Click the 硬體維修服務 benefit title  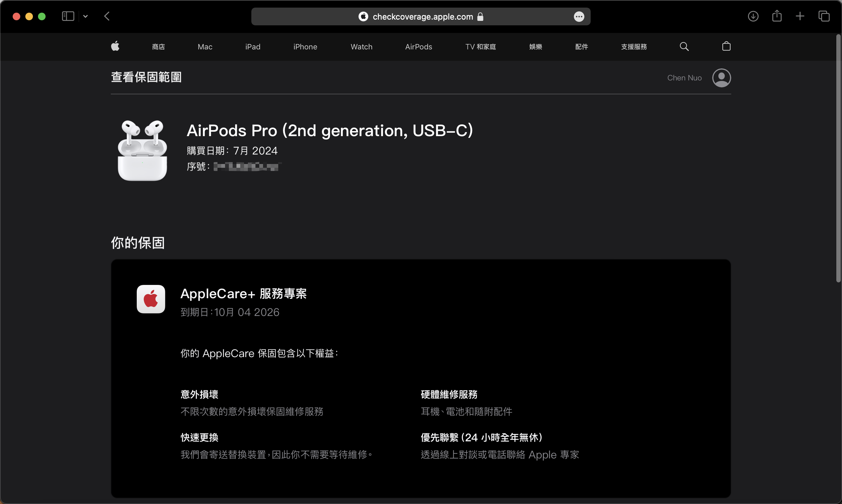pos(449,394)
